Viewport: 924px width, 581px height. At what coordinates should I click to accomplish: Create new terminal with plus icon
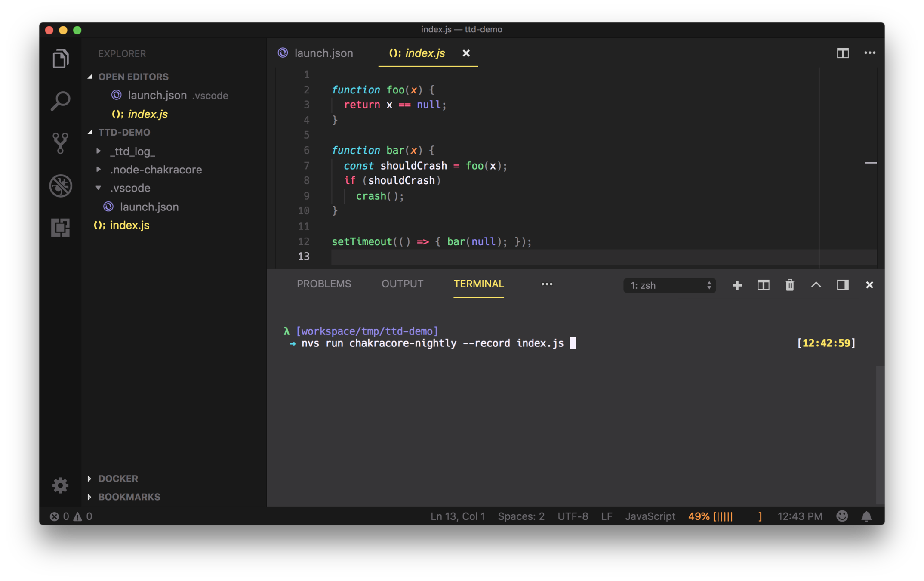737,285
